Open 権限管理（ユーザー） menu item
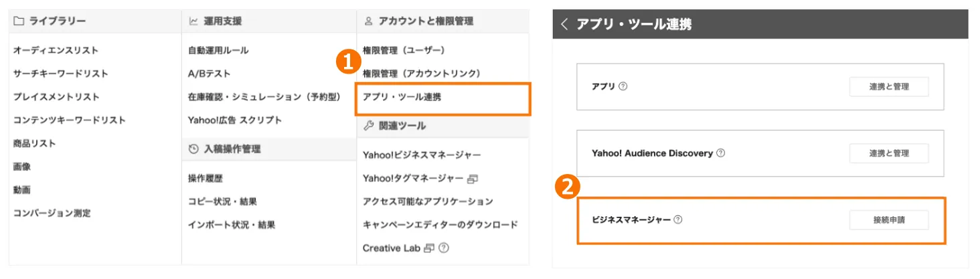 pos(404,50)
